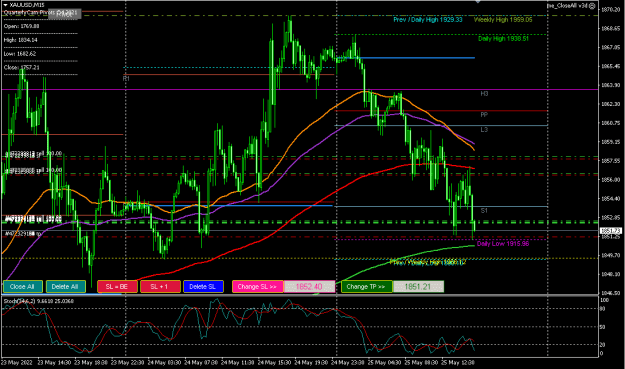Screen dimensions: 625x369
Task: Click the 25 May 08:30 time axis label
Action: point(421,363)
